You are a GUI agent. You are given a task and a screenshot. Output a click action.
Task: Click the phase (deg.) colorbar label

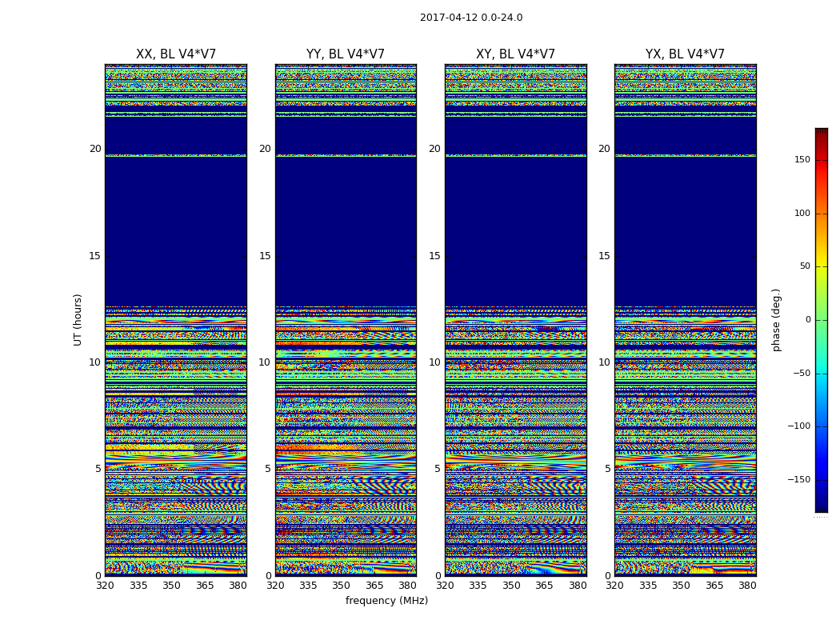tap(776, 319)
